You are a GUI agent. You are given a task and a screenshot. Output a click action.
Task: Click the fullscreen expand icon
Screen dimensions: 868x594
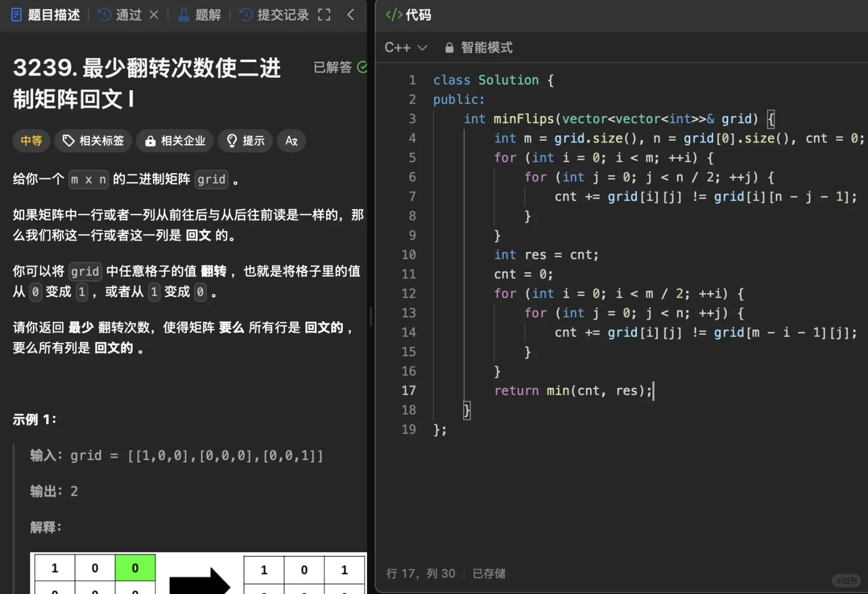pyautogui.click(x=325, y=15)
